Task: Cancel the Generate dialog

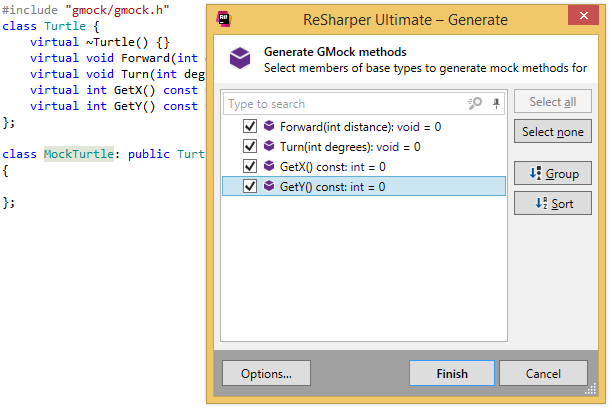Action: (x=543, y=373)
